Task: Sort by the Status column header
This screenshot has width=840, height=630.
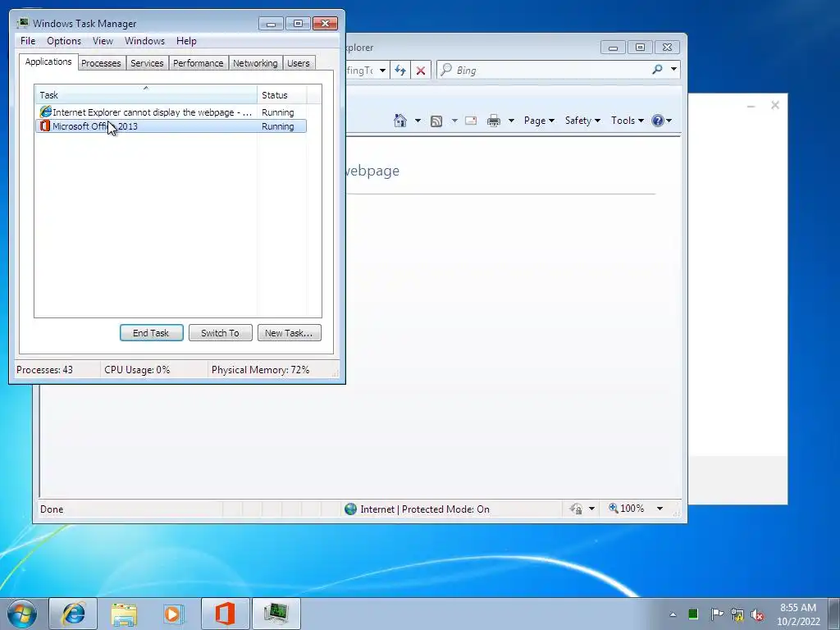Action: [282, 95]
